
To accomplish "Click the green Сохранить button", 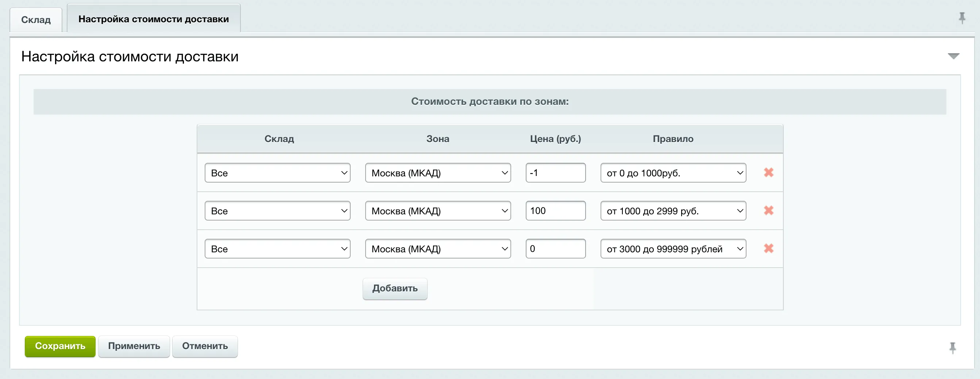I will point(60,346).
